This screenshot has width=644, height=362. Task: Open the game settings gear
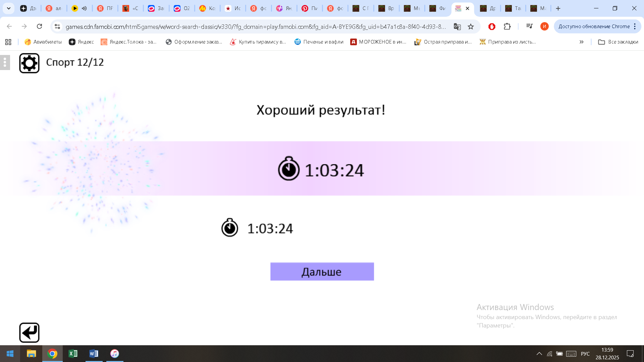tap(30, 62)
